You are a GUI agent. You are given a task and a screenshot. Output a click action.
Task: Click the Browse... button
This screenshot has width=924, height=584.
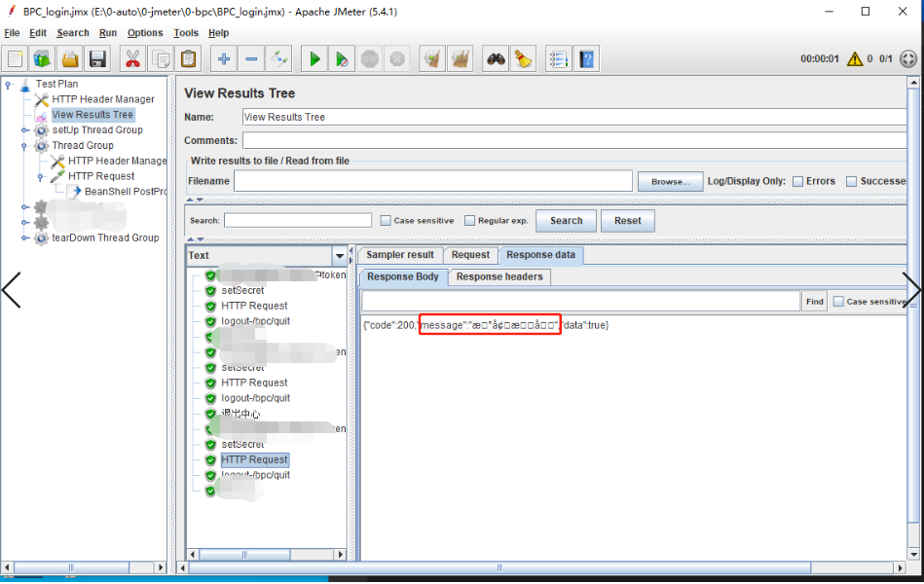coord(670,181)
